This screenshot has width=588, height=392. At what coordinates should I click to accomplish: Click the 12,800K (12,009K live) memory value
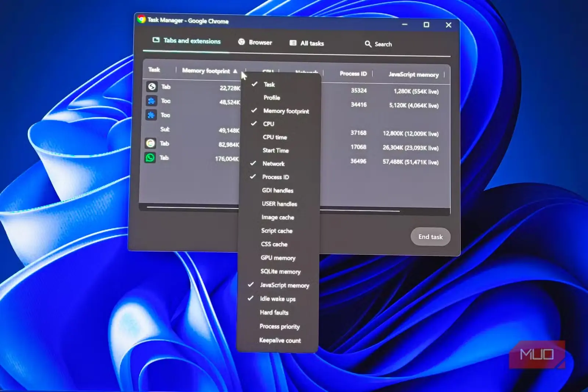[410, 134]
